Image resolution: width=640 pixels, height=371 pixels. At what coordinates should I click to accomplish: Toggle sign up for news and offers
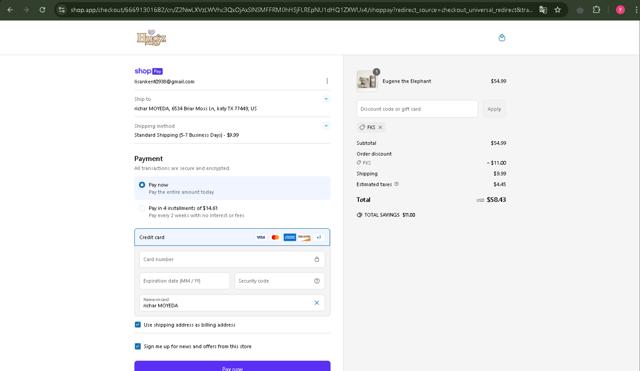click(138, 346)
